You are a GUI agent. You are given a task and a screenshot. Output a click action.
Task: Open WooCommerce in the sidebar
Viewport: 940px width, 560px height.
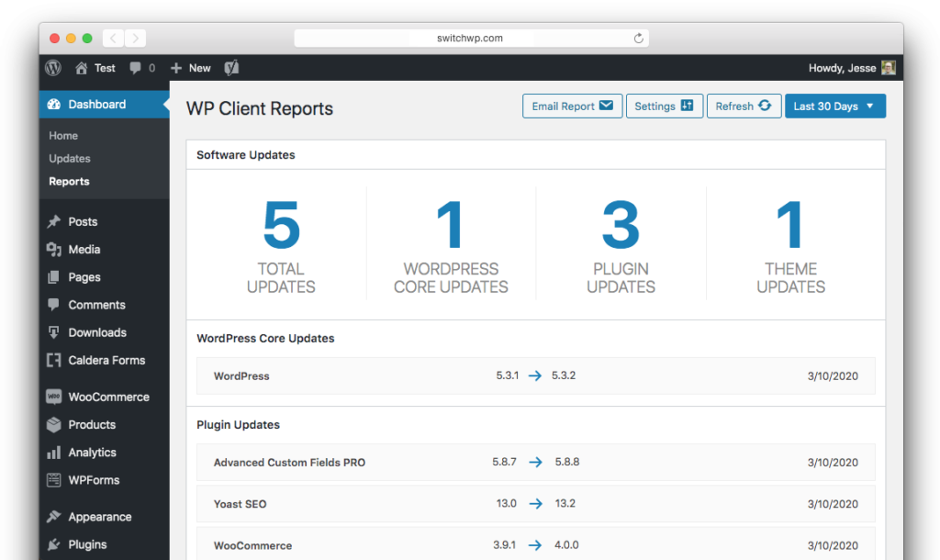[107, 398]
